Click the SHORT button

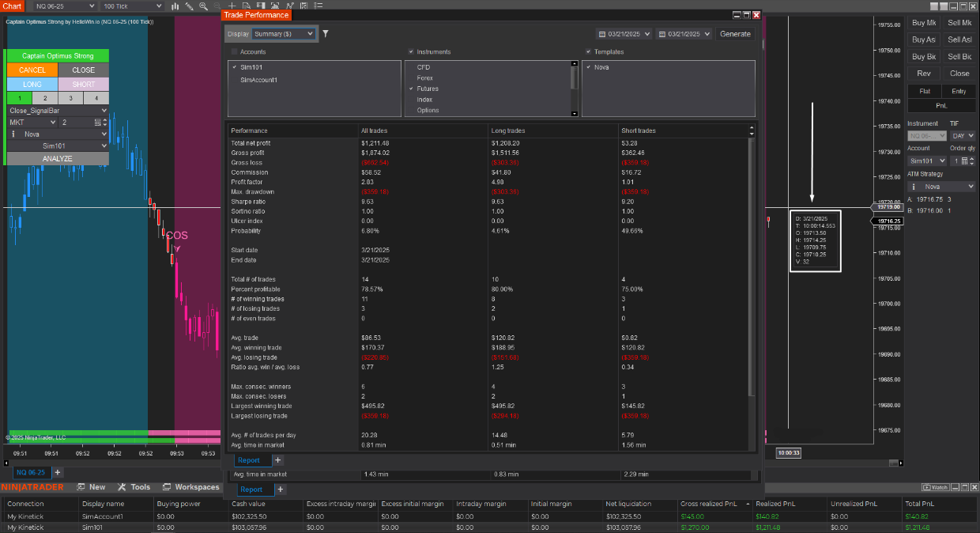(x=83, y=84)
